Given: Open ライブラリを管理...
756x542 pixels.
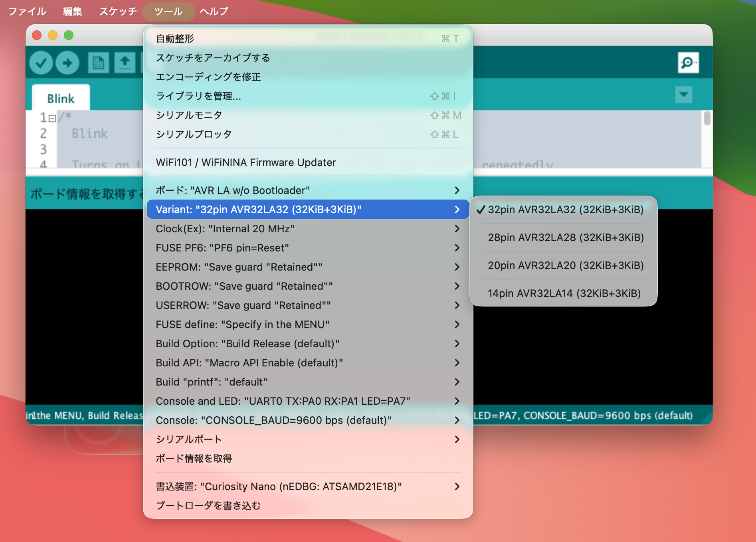Looking at the screenshot, I should click(x=308, y=96).
